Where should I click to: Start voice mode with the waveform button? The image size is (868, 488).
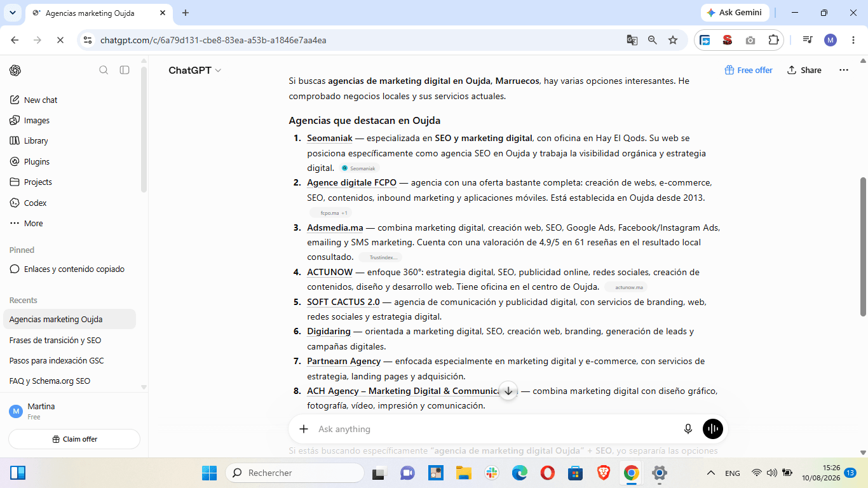713,429
